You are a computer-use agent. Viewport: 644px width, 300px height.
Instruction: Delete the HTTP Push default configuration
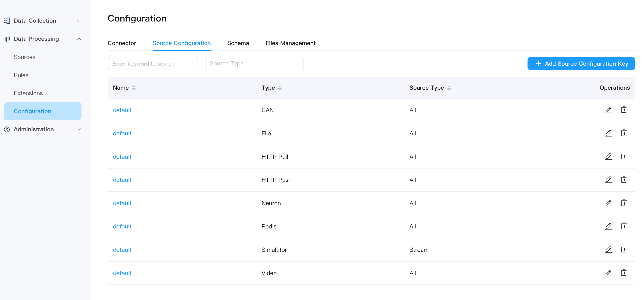click(x=623, y=179)
